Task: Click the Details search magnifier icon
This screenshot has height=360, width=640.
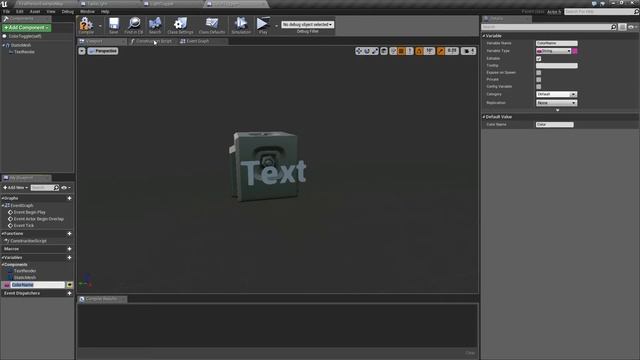Action: [613, 27]
